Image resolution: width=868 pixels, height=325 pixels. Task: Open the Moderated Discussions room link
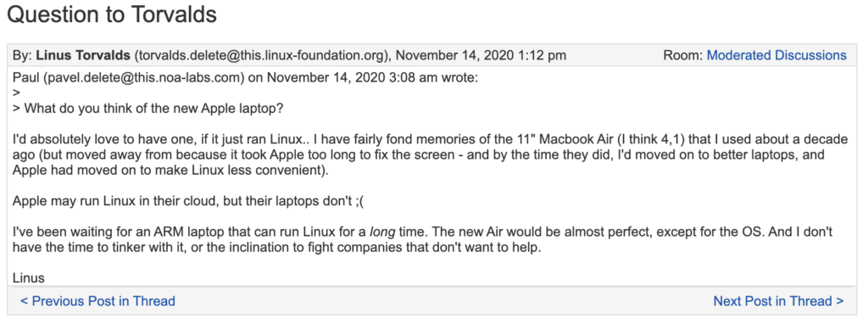tap(776, 55)
